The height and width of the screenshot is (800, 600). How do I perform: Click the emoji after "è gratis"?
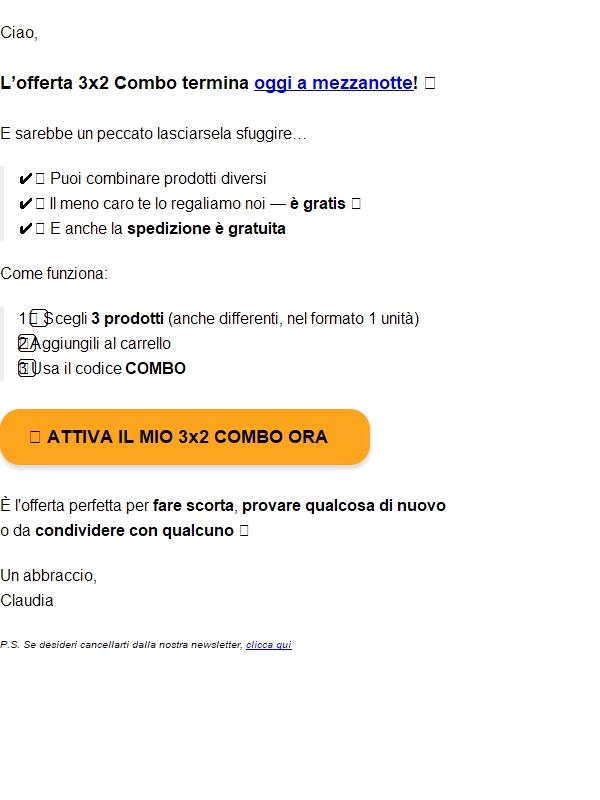(x=356, y=204)
